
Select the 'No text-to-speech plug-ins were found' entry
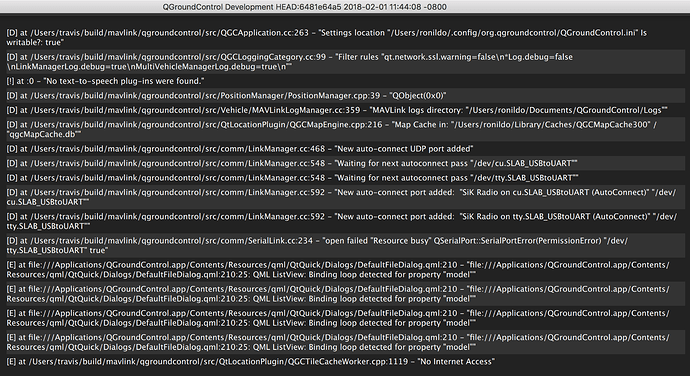(x=345, y=81)
